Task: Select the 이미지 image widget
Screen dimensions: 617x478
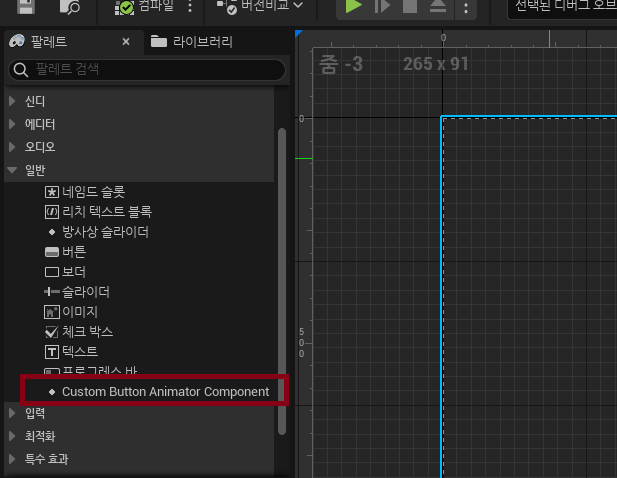Action: (71, 312)
